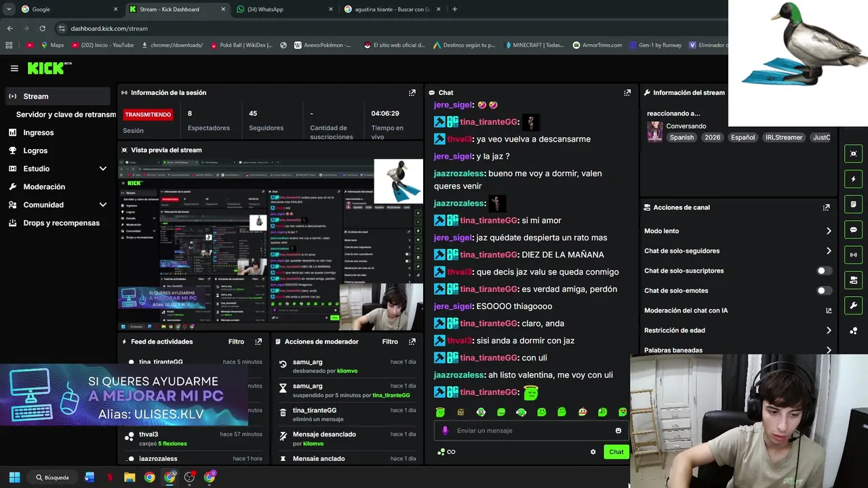
Task: Click the stream preview thumbnail
Action: [271, 245]
